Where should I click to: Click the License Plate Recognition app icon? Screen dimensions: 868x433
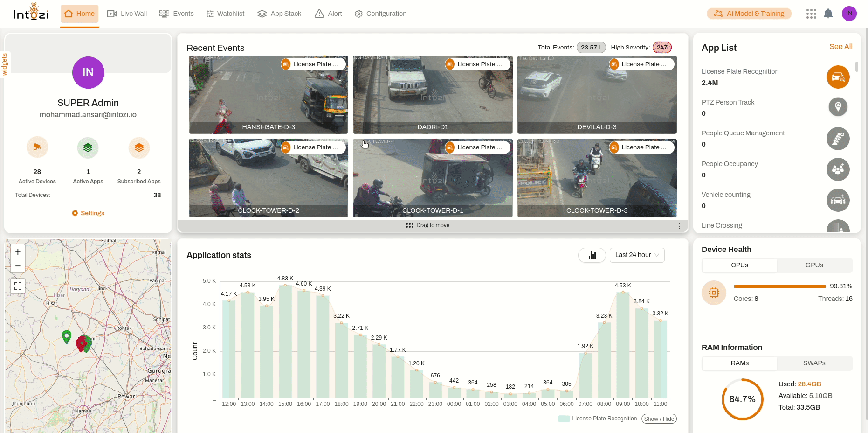coord(838,77)
